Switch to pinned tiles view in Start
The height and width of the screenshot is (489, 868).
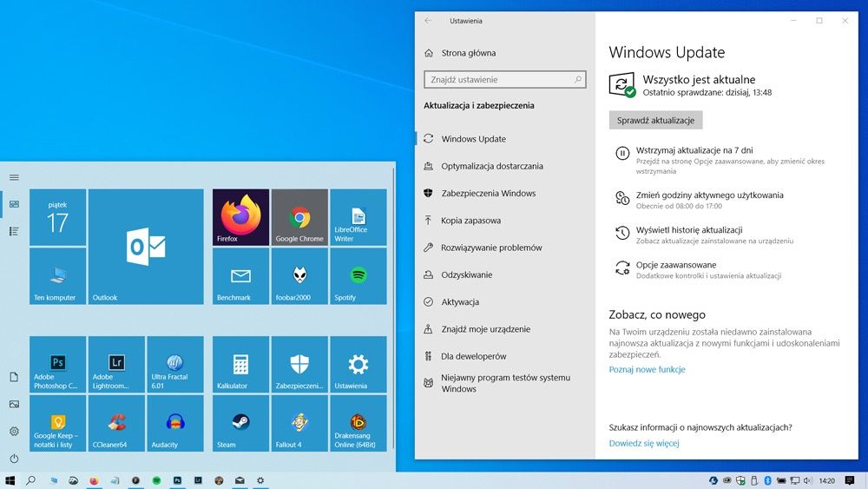(15, 204)
